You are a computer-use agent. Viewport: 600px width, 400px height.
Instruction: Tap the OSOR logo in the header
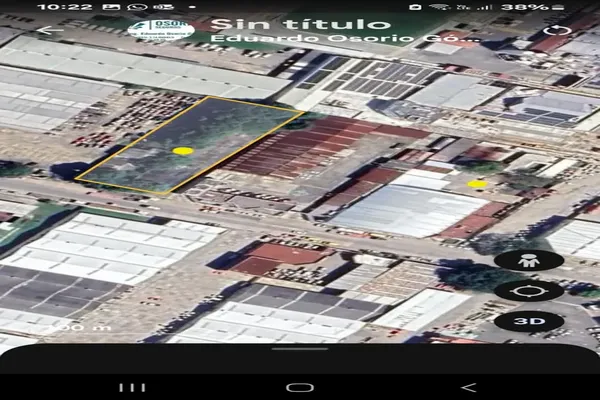click(160, 29)
